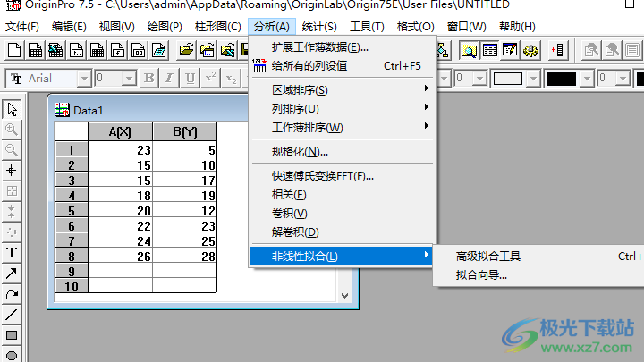This screenshot has width=644, height=362.
Task: Expand the 列排序(U) submenu
Action: (x=342, y=109)
